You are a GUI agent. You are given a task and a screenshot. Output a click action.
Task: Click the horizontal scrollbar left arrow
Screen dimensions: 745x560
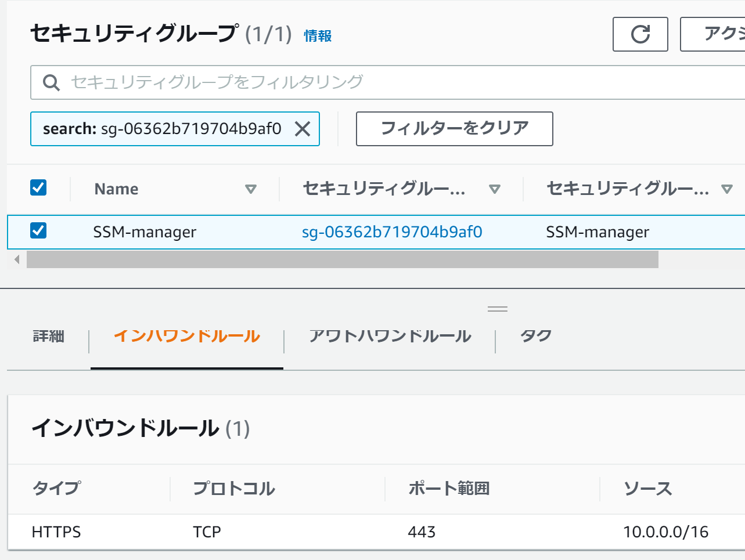pos(17,259)
